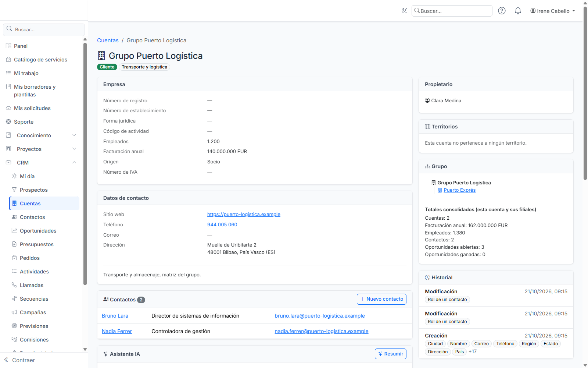Open notifications bell icon
The width and height of the screenshot is (588, 368).
click(518, 11)
